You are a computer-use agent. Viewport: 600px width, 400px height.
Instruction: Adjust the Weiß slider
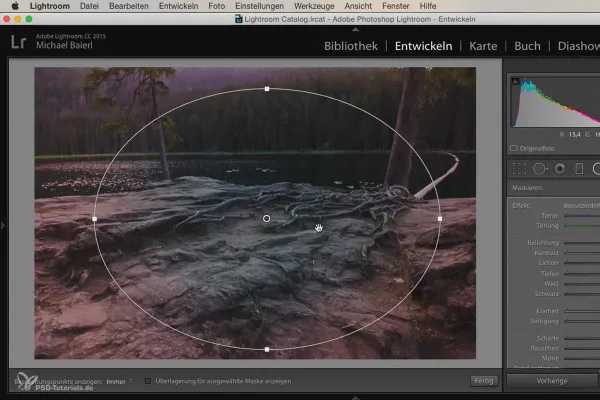pyautogui.click(x=582, y=284)
